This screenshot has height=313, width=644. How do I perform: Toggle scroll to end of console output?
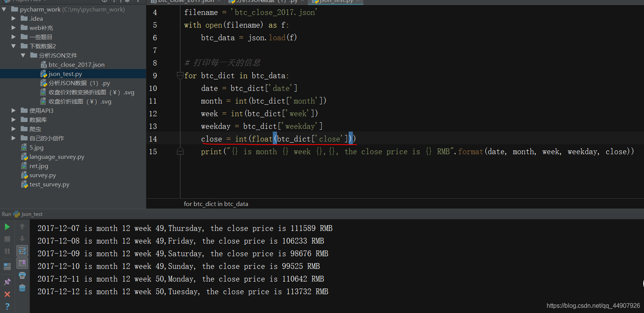(22, 263)
